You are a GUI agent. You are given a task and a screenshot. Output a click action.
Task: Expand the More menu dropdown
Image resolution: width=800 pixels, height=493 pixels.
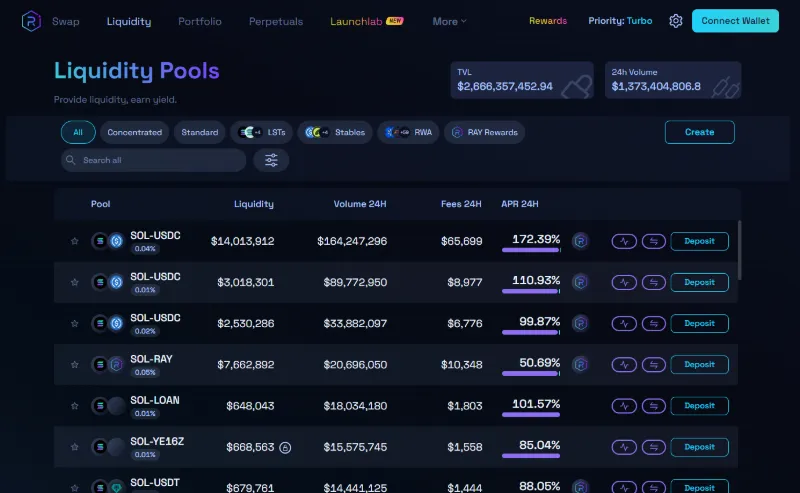[449, 21]
